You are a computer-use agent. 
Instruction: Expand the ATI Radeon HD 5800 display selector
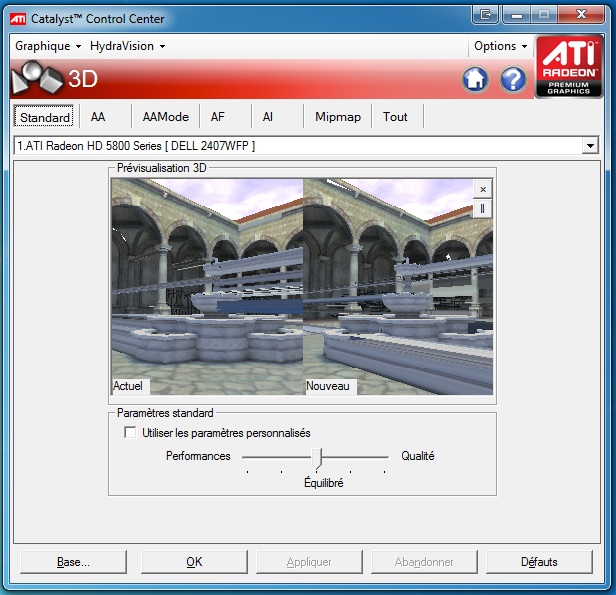[589, 146]
